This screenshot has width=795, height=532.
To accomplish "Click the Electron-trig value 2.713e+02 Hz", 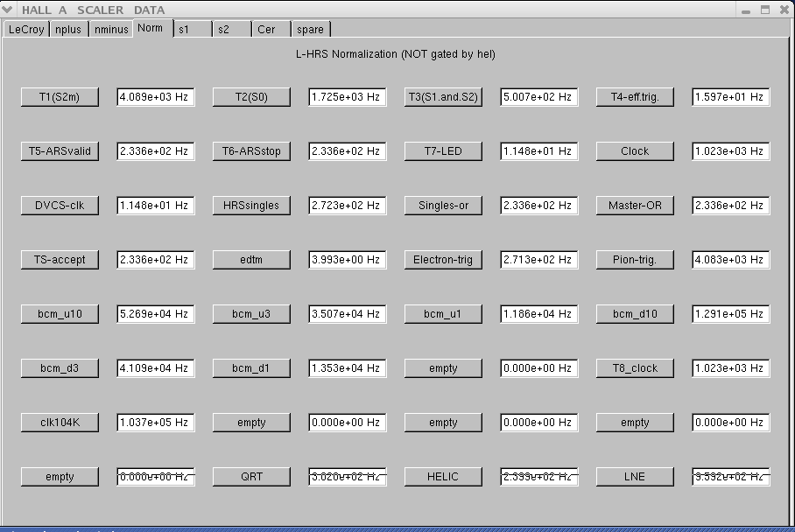I will (x=539, y=259).
